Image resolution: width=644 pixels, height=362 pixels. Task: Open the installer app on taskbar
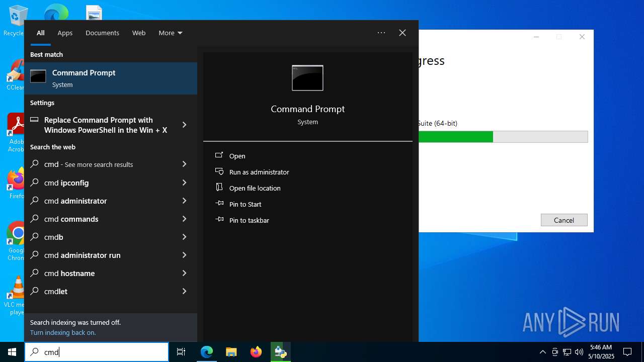[x=280, y=352]
